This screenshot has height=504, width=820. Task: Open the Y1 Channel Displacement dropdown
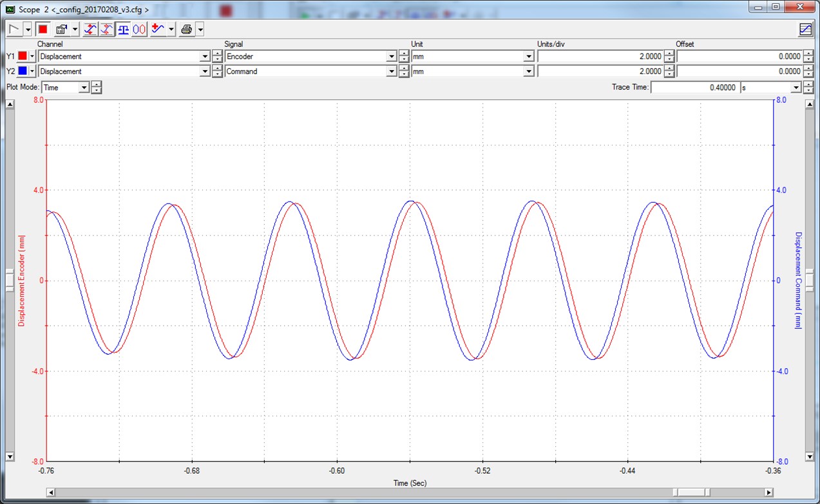tap(205, 57)
